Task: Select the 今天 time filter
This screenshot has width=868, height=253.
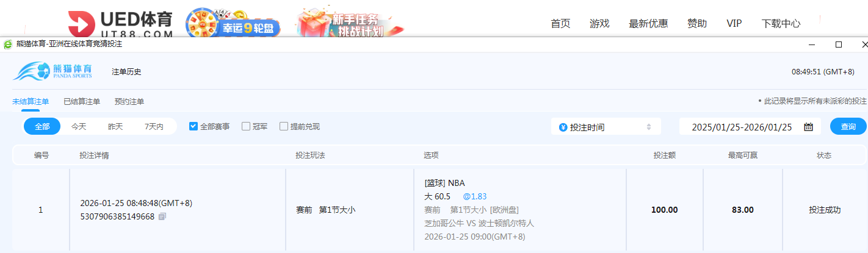Action: coord(79,127)
